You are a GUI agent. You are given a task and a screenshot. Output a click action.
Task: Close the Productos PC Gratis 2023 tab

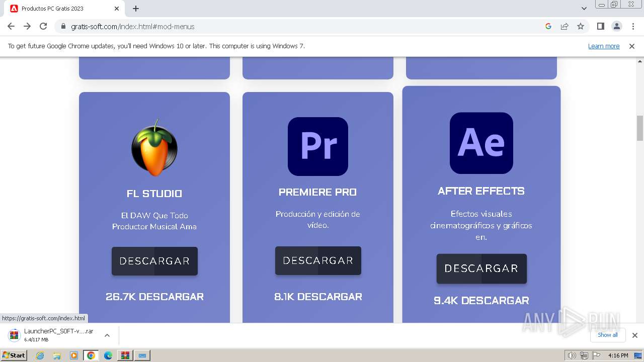pos(117,9)
